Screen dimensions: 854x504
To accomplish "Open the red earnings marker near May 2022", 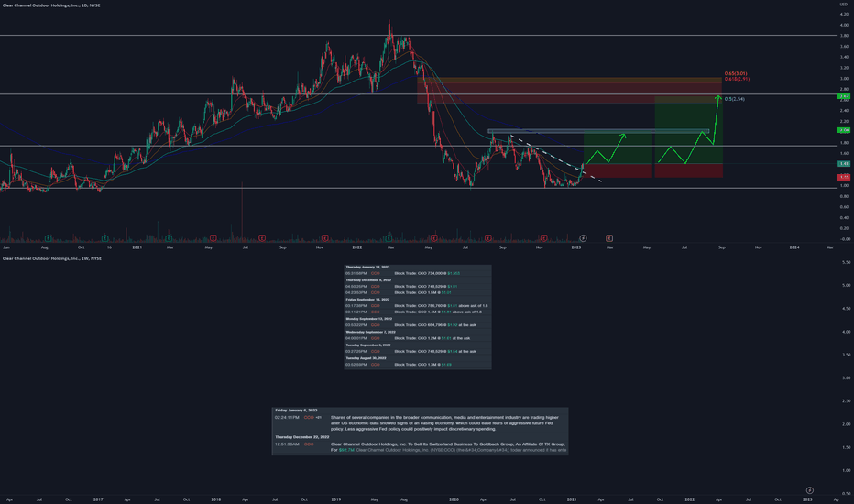I will (x=434, y=238).
